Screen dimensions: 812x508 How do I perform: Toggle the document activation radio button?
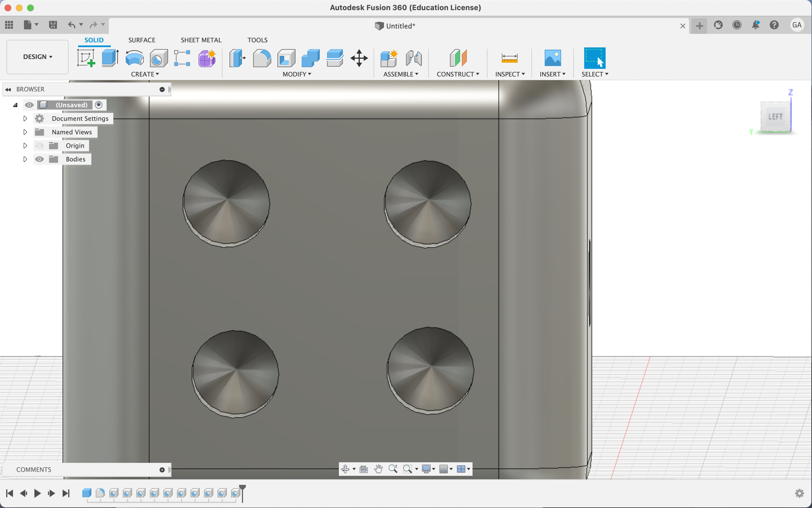(99, 105)
